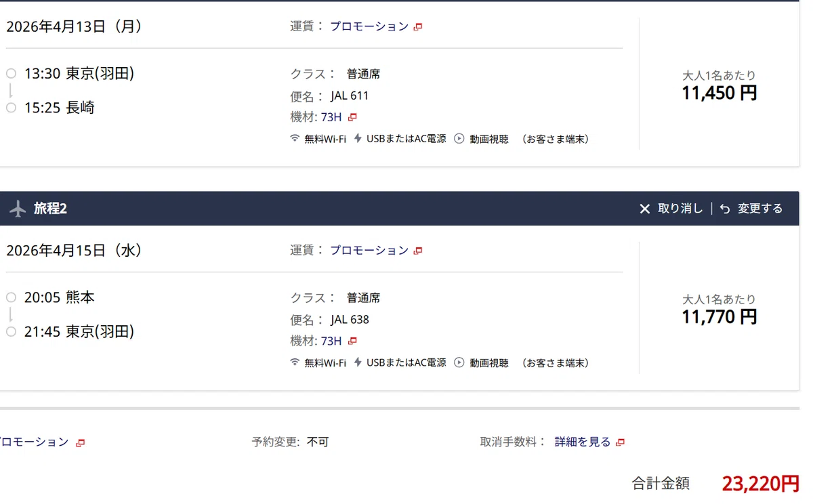Click departure 13:30 東京(羽田)

pyautogui.click(x=79, y=73)
